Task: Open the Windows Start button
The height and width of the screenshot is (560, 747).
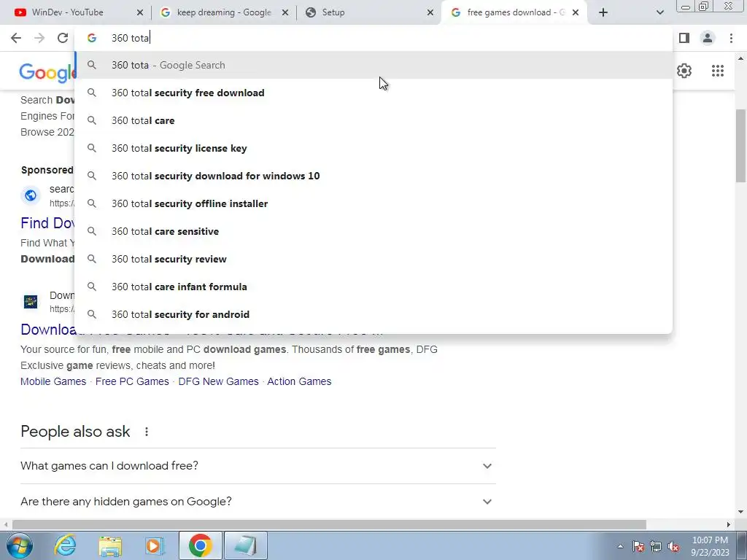Action: (20, 545)
